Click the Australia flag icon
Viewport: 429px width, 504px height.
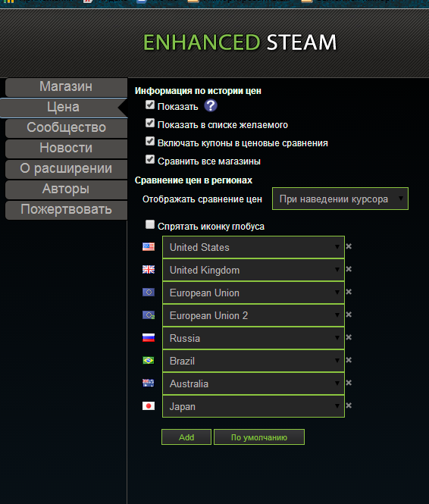[x=149, y=383]
